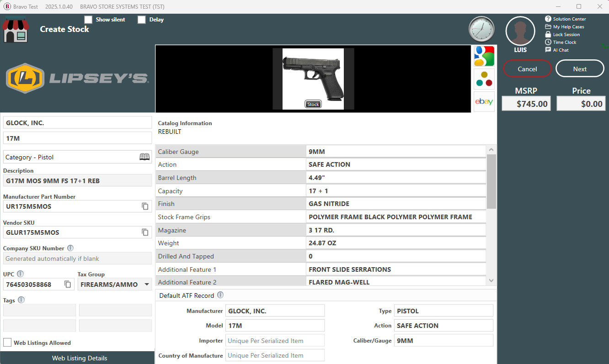The image size is (609, 364).
Task: Click the ATF Type field PISTOL
Action: [x=443, y=311]
